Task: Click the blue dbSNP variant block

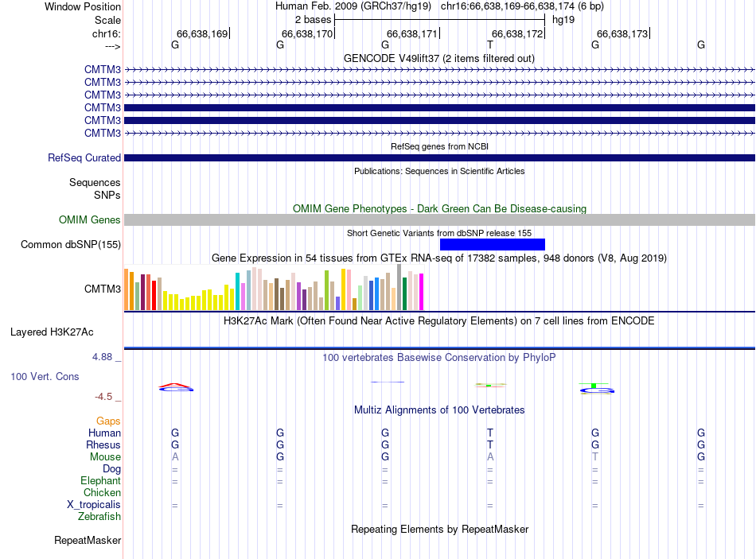Action: point(493,244)
